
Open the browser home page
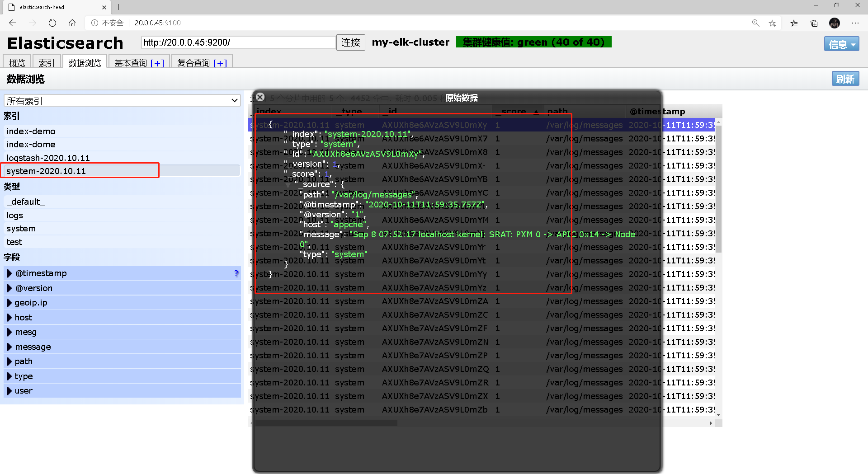[x=72, y=23]
